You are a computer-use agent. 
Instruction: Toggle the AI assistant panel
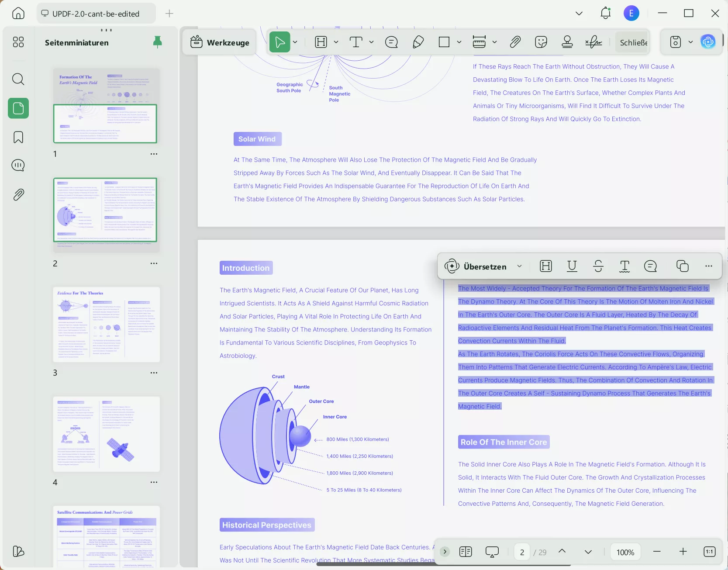point(708,42)
